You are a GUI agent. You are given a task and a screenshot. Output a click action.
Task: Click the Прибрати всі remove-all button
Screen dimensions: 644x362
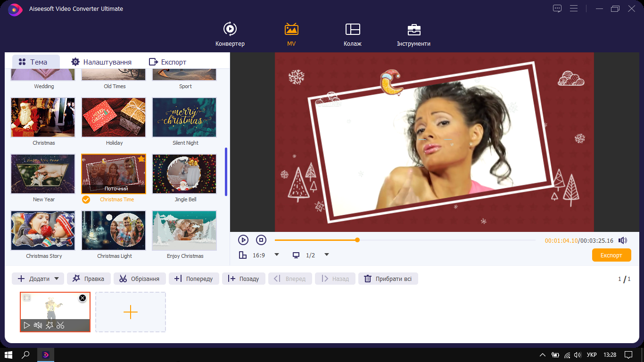(x=388, y=279)
